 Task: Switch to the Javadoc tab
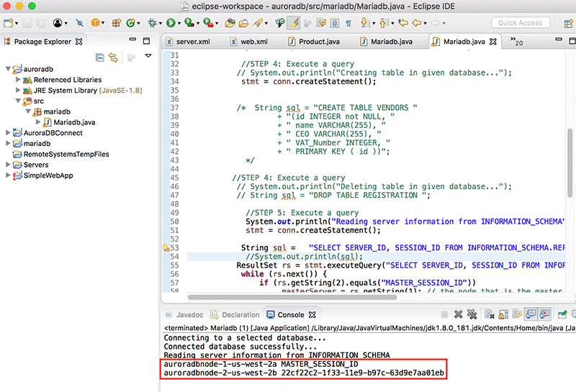tap(189, 314)
